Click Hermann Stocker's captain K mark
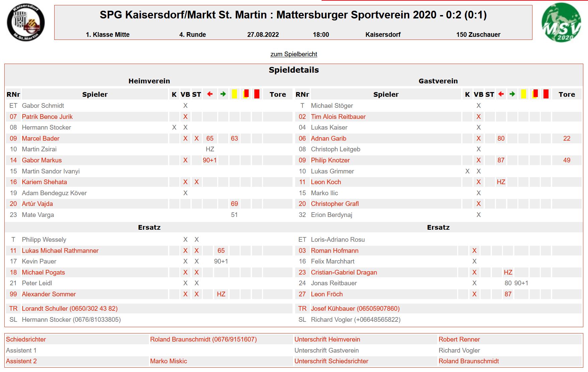The width and height of the screenshot is (588, 372). (174, 127)
